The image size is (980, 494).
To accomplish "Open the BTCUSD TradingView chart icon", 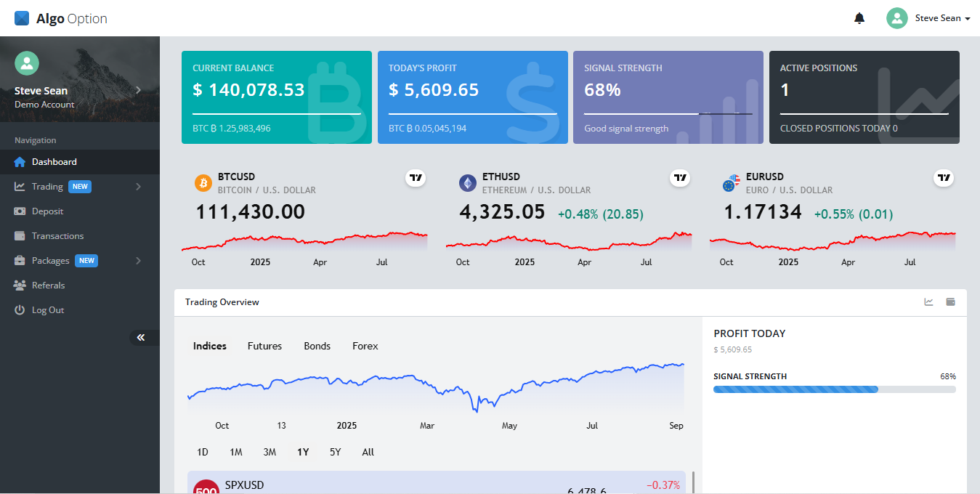I will click(415, 177).
